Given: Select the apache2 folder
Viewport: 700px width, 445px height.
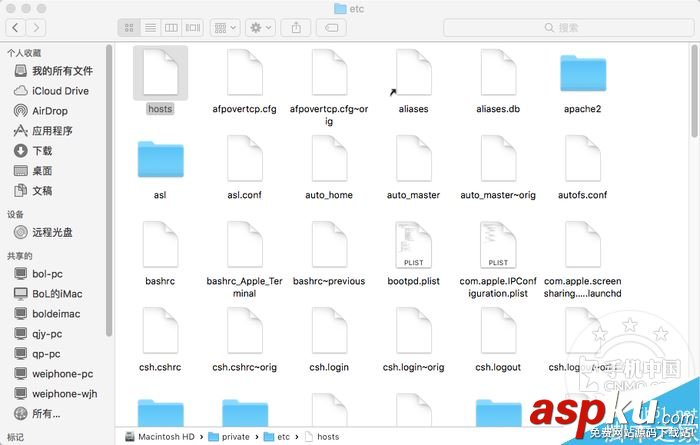Looking at the screenshot, I should 583,83.
